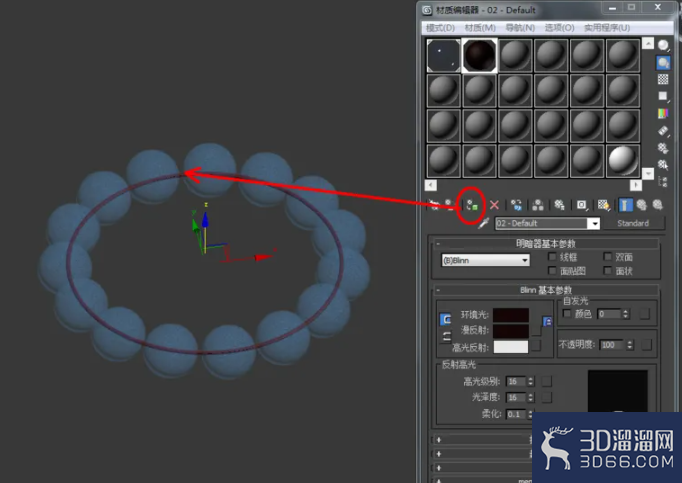Viewport: 682px width, 483px height.
Task: Select the white sphere sample slot
Action: click(x=622, y=161)
